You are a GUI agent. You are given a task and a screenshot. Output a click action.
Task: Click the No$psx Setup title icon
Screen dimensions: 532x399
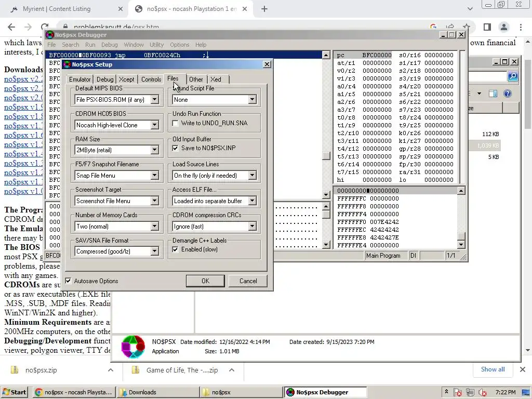[67, 64]
